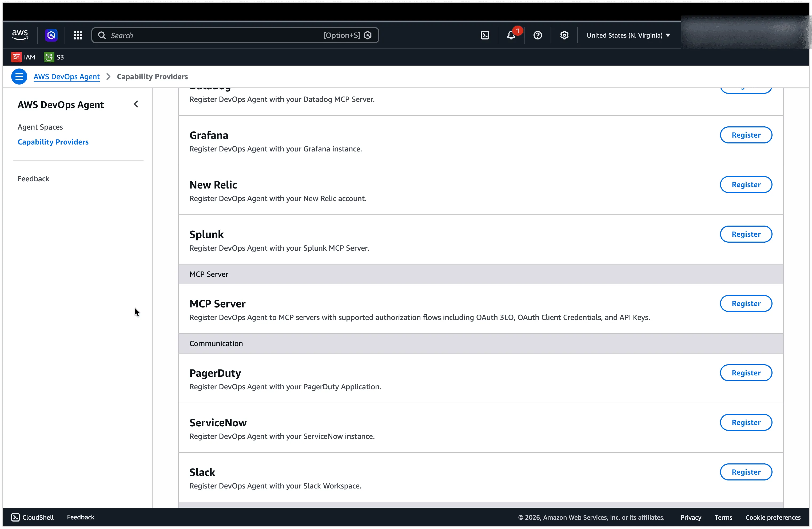Click the Splunk MCP Server description
This screenshot has height=529, width=812.
click(x=279, y=248)
